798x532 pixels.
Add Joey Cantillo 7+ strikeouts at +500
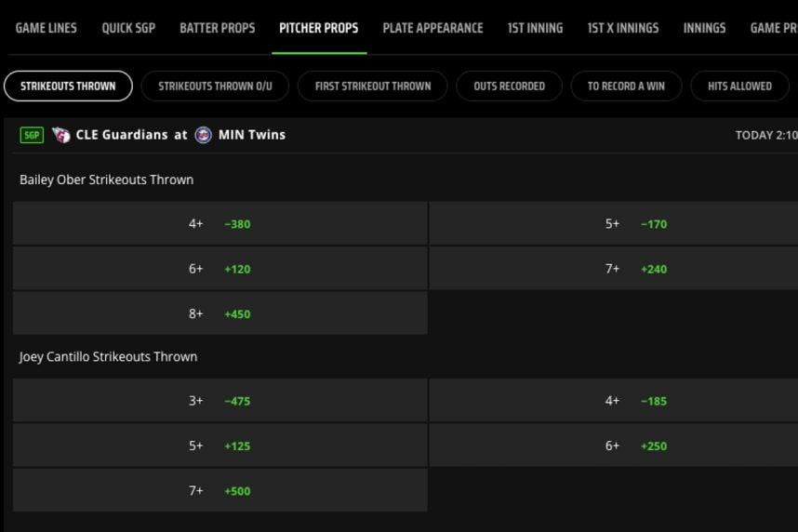click(219, 490)
